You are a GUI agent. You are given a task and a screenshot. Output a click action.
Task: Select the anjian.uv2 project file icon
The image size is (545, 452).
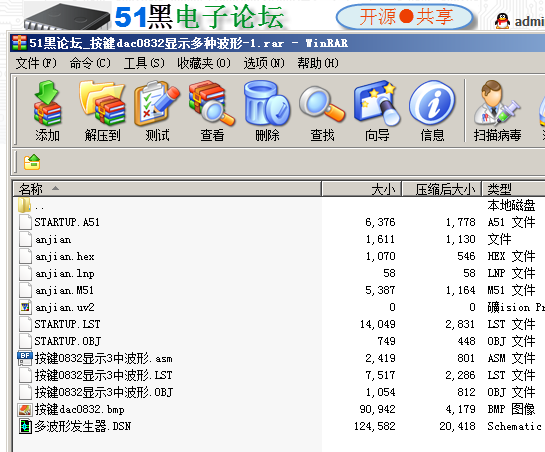tap(25, 307)
